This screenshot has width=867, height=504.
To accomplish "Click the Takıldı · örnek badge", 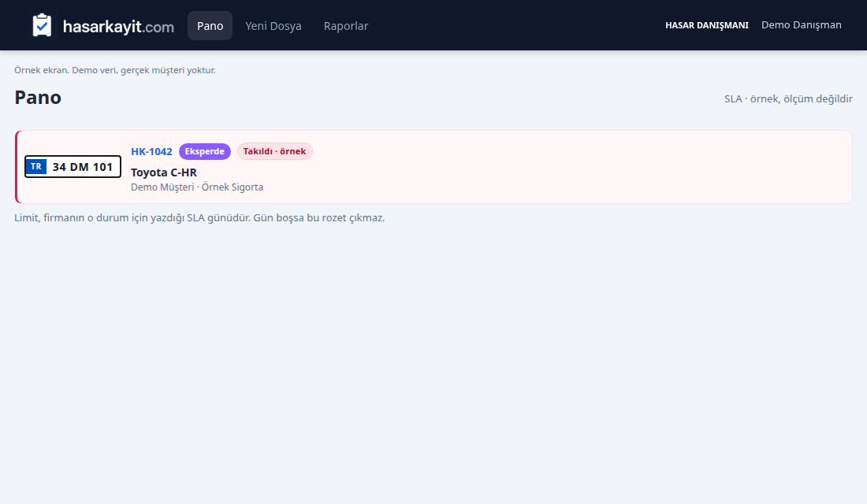I will point(275,151).
